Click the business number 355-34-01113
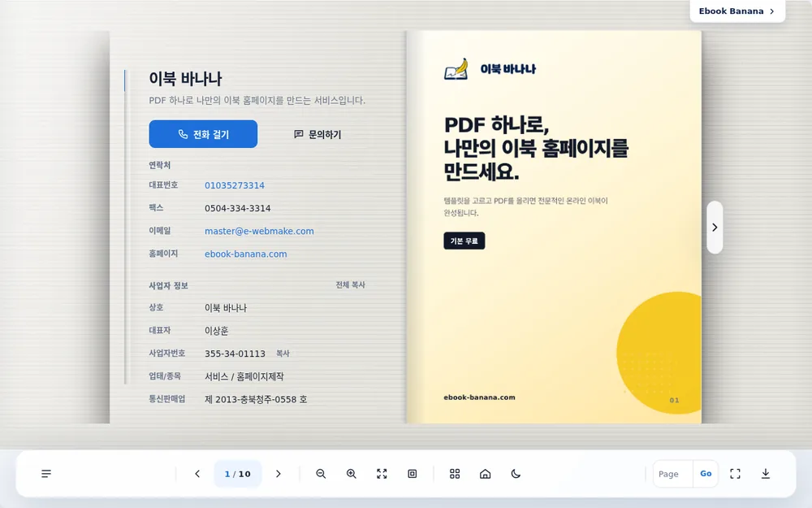The height and width of the screenshot is (508, 812). [235, 354]
